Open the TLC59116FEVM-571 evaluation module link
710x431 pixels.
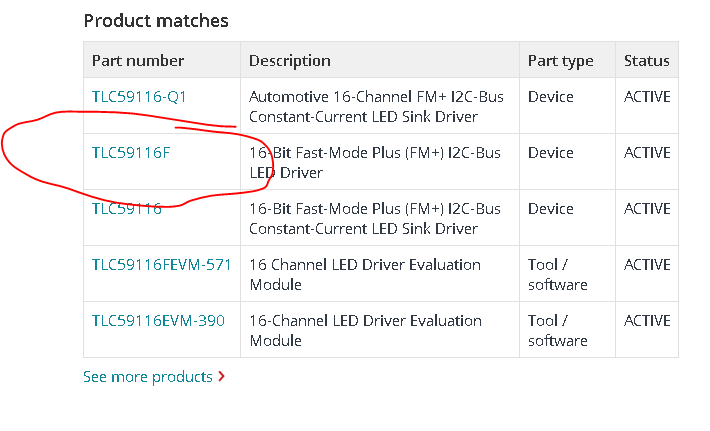(x=162, y=265)
